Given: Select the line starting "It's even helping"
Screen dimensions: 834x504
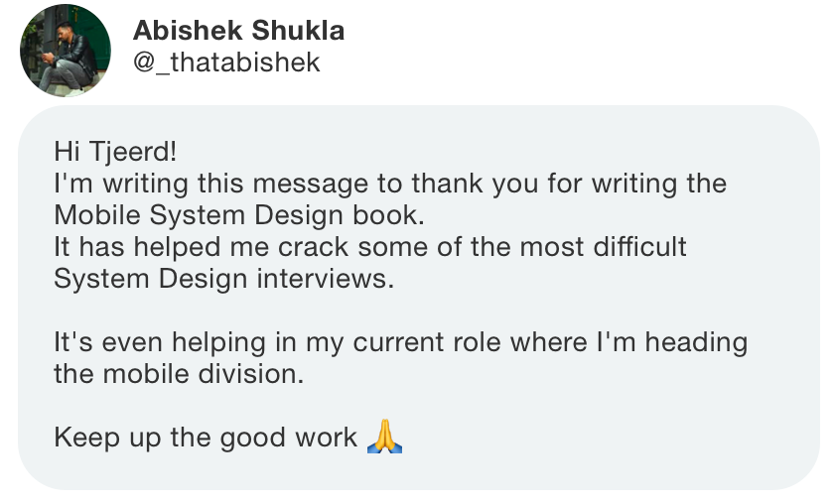Looking at the screenshot, I should point(400,342).
